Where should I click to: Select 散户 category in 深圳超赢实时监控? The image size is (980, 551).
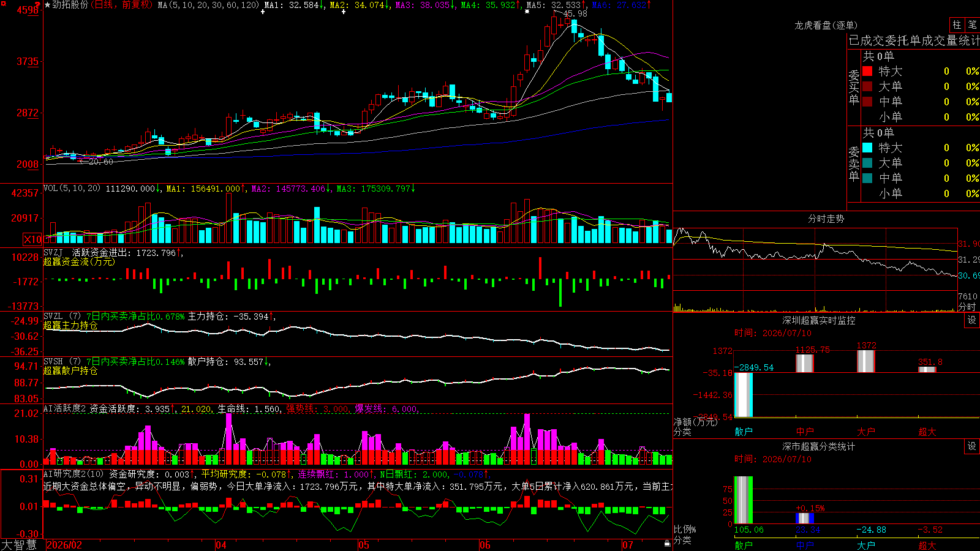pos(744,432)
